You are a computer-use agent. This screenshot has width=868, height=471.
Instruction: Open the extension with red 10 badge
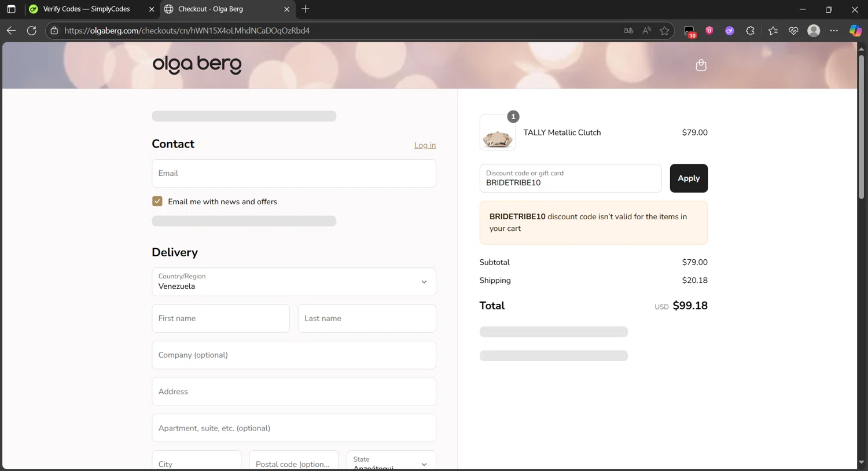(x=689, y=31)
